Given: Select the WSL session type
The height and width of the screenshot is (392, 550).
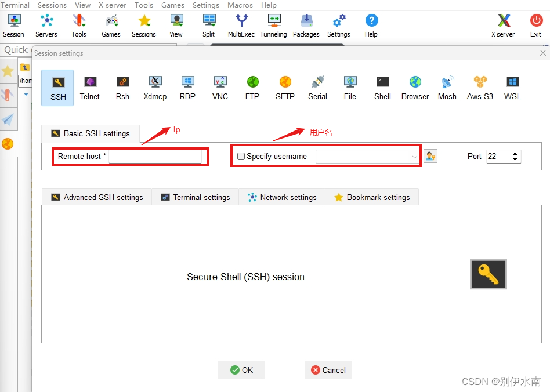Looking at the screenshot, I should [x=512, y=88].
